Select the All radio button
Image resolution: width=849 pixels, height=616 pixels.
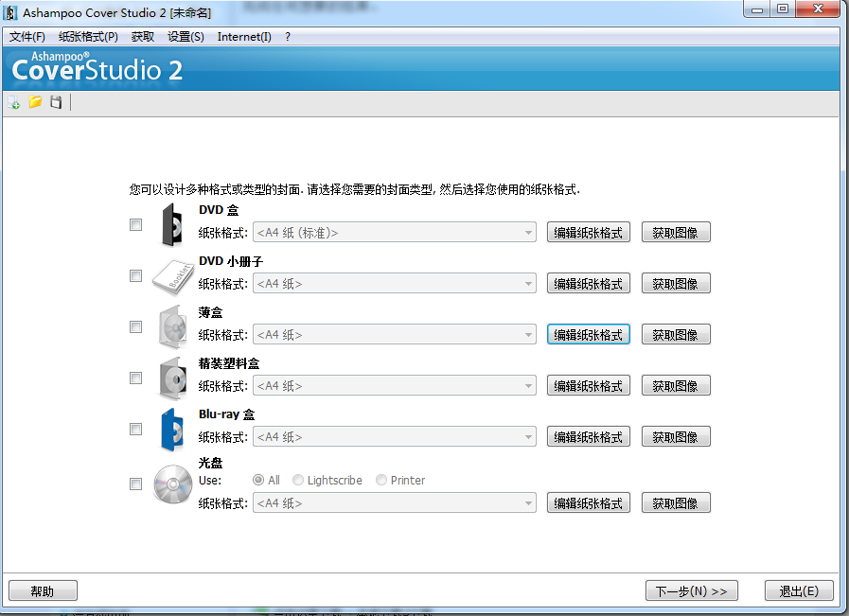click(258, 480)
